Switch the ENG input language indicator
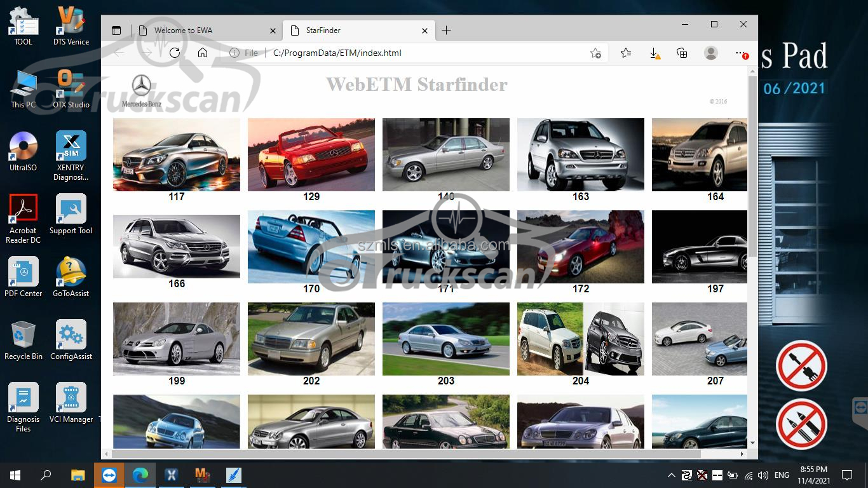868x488 pixels. point(782,475)
